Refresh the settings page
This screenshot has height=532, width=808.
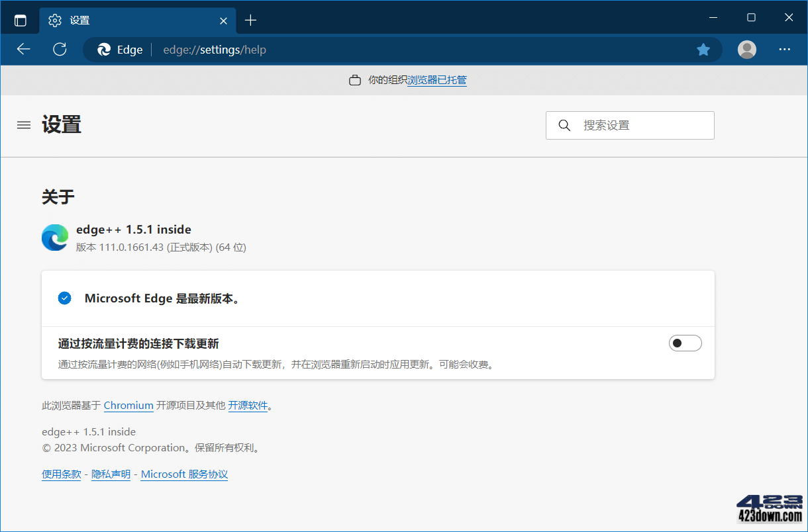pos(60,49)
